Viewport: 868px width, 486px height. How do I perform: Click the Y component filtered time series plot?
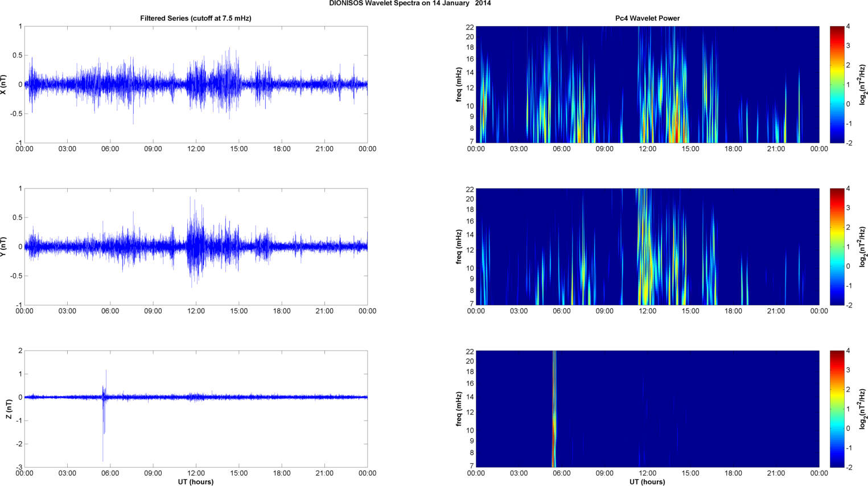coord(196,246)
